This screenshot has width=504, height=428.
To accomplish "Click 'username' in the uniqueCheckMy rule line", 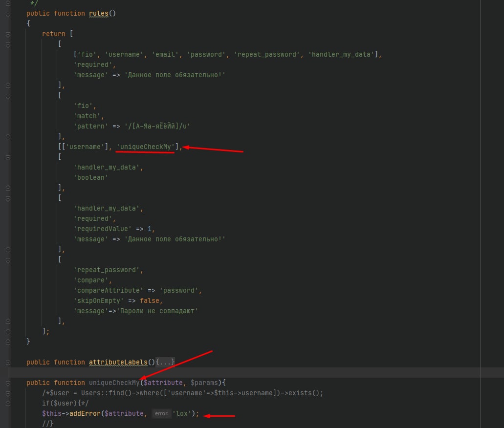I will [x=85, y=147].
